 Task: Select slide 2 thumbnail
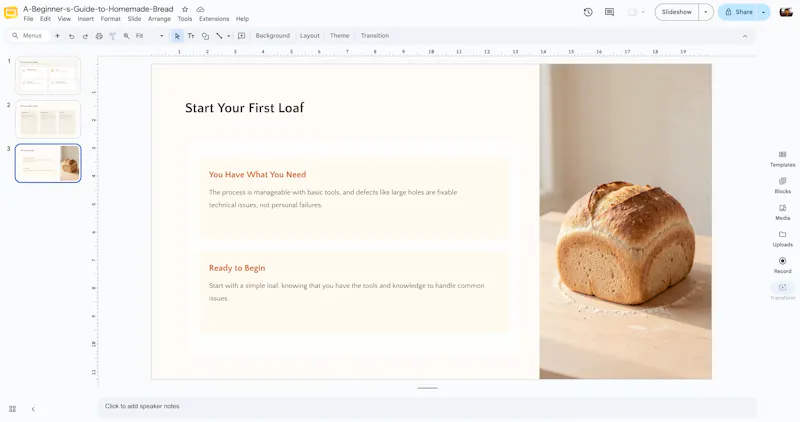[48, 119]
